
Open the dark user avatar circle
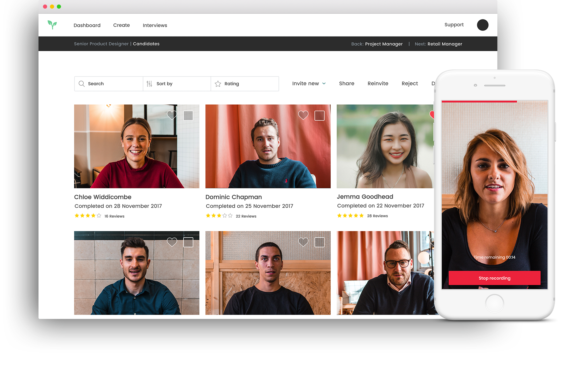(482, 25)
